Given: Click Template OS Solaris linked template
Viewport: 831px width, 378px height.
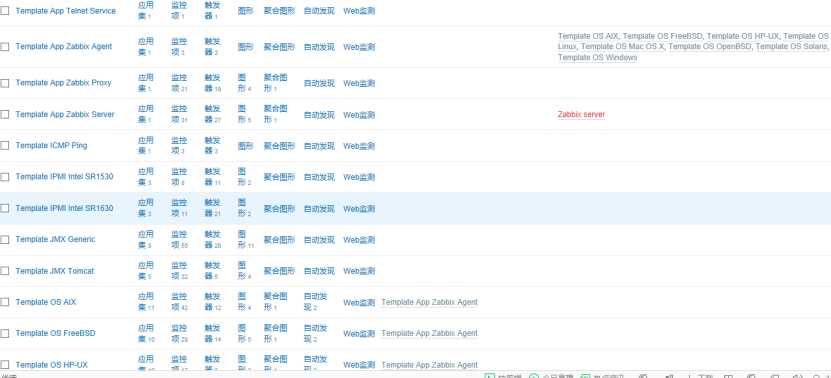Looking at the screenshot, I should [x=791, y=47].
